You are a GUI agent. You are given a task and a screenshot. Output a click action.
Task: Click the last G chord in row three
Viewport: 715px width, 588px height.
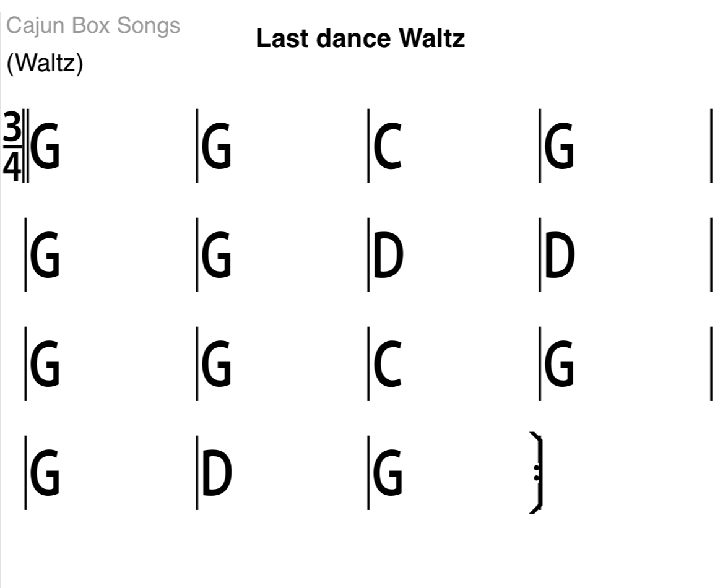coord(560,364)
